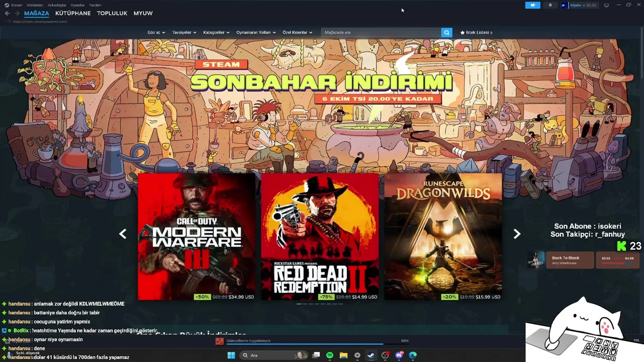Screen dimensions: 644x362
Task: Go forward with the right arrow
Action: point(17,14)
